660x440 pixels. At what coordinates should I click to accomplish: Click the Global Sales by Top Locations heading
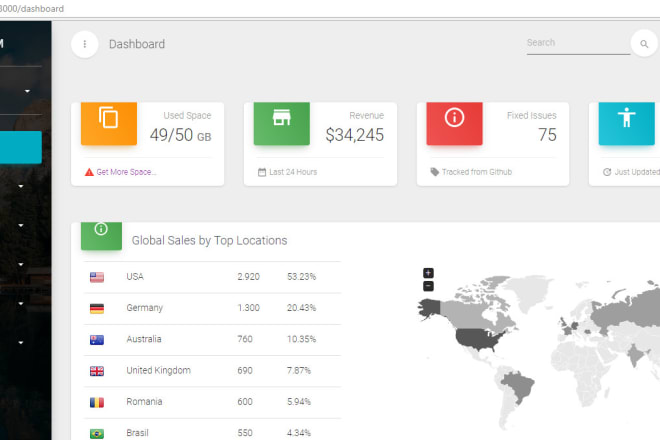click(209, 240)
